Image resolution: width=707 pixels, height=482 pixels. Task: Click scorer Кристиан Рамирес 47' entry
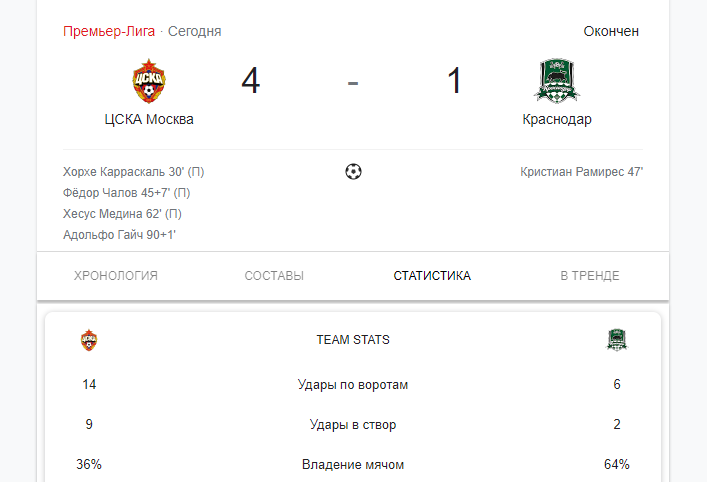[x=582, y=172]
